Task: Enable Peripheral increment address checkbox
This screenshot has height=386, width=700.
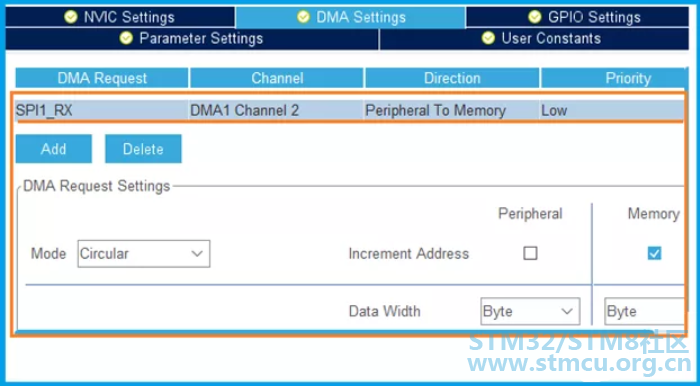Action: click(530, 253)
